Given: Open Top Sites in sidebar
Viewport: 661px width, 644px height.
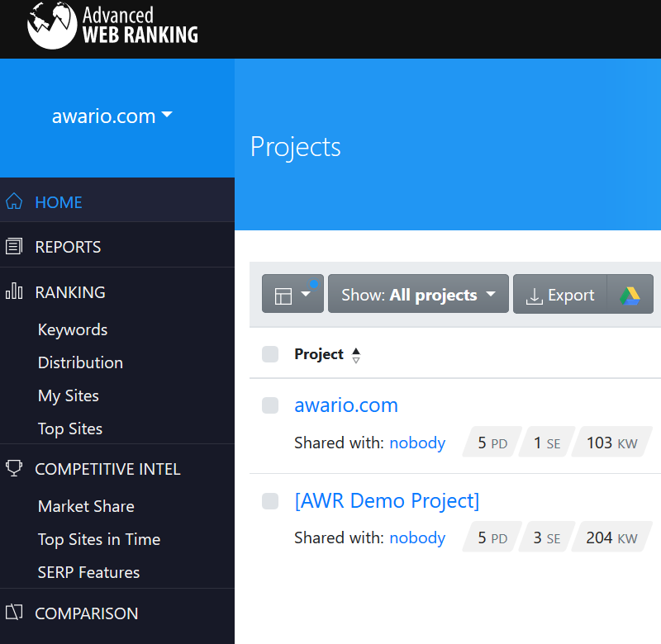Looking at the screenshot, I should click(x=70, y=429).
